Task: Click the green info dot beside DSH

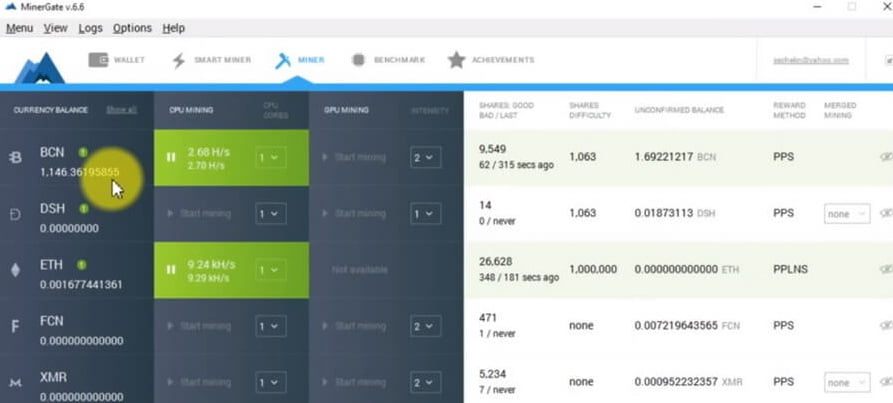Action: click(x=84, y=208)
